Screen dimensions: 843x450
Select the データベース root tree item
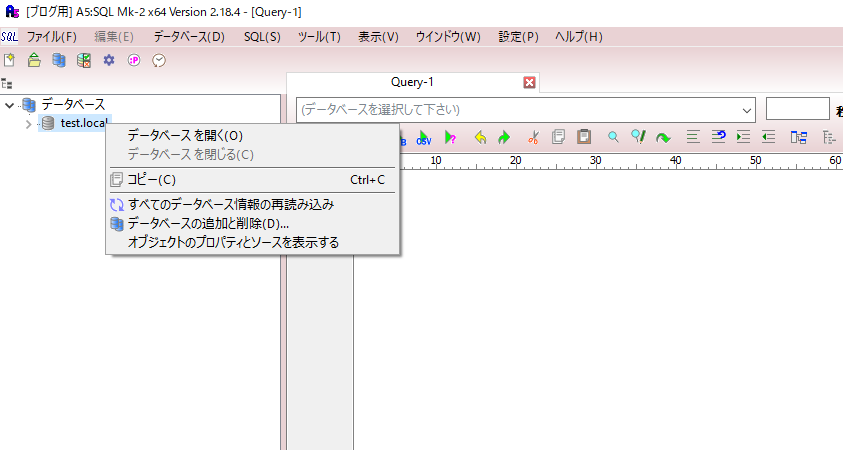74,104
